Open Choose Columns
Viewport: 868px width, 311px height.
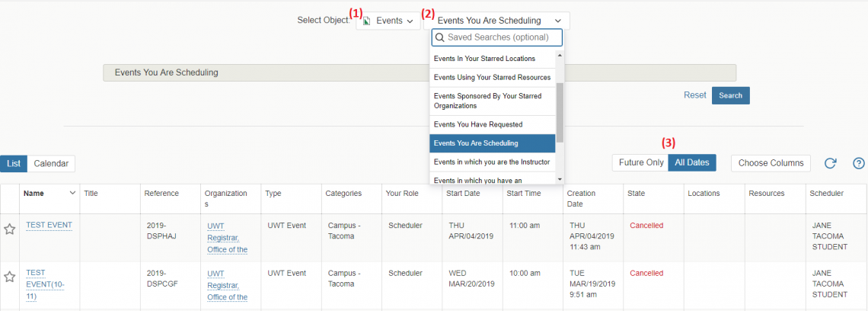[x=771, y=163]
